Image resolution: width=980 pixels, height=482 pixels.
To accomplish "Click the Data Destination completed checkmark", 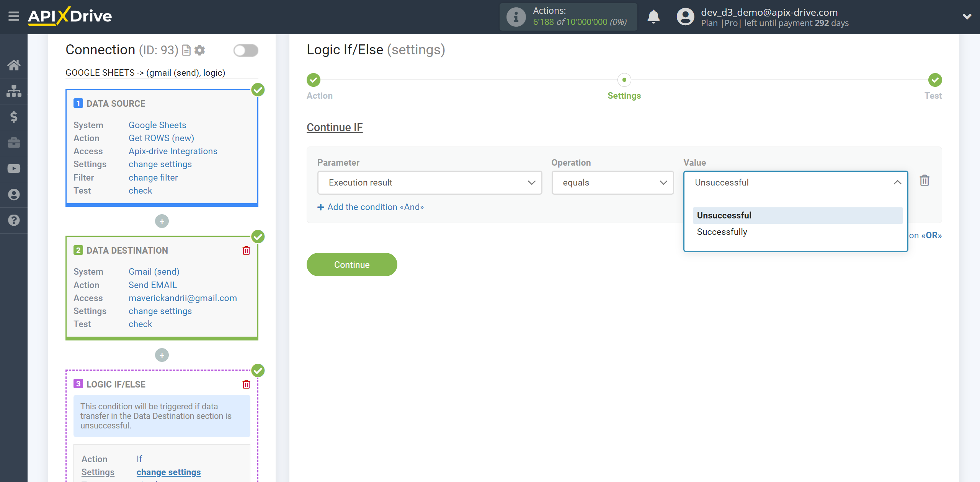I will [x=258, y=237].
